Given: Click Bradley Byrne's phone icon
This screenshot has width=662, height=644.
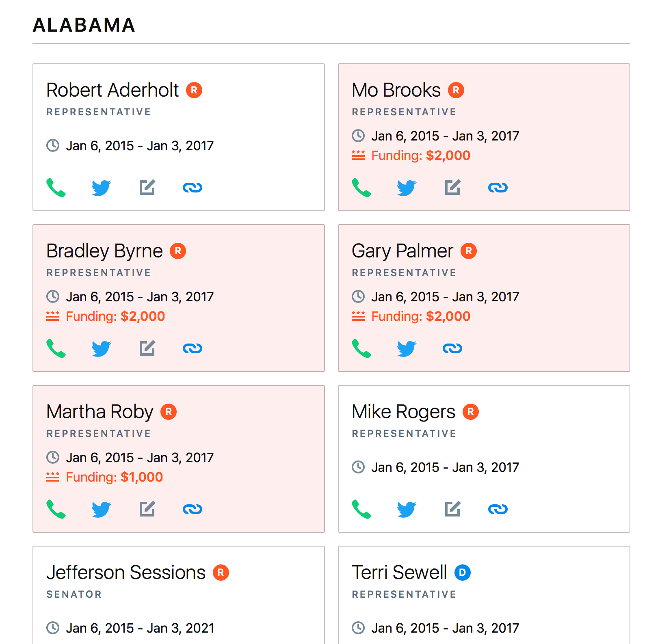Looking at the screenshot, I should click(56, 348).
